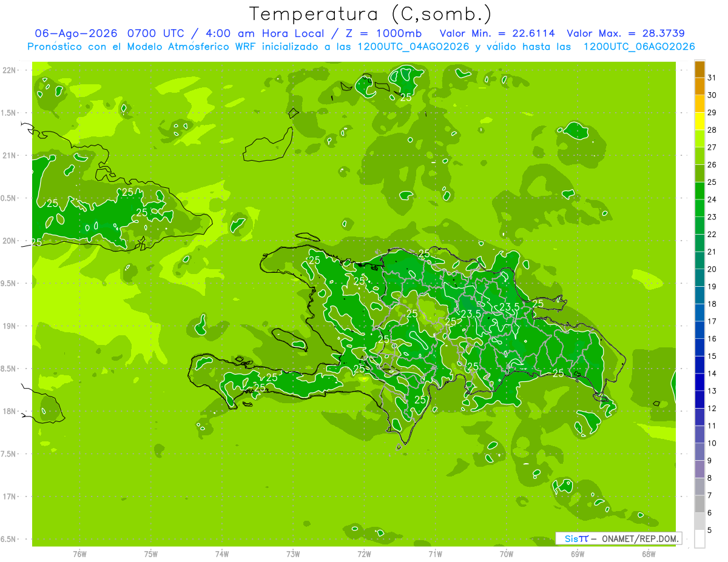Click the "73W" longitude axis label
Screen dimensions: 728x562
[293, 554]
